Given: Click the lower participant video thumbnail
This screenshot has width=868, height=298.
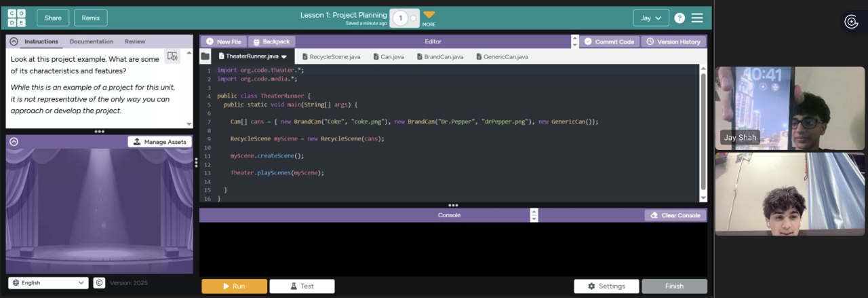Looking at the screenshot, I should coord(790,194).
